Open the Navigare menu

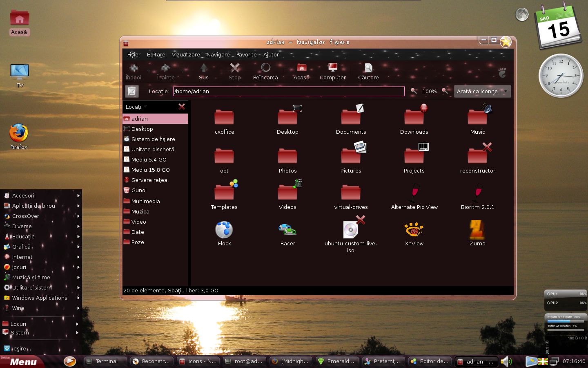click(218, 54)
